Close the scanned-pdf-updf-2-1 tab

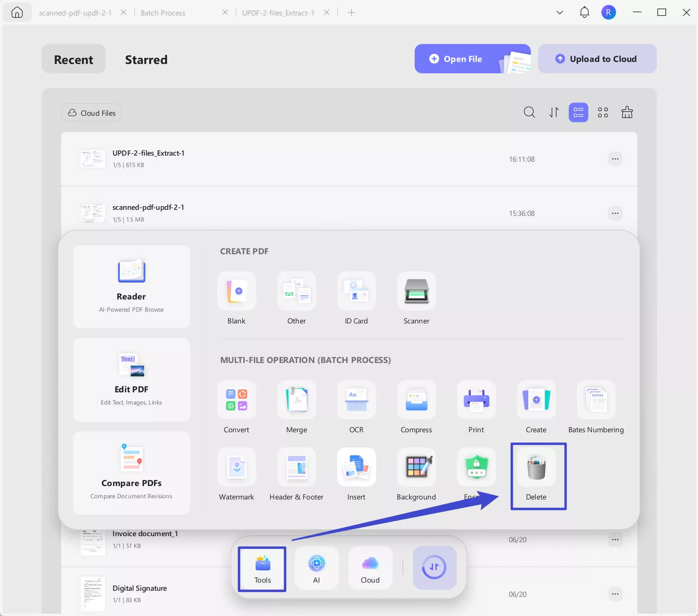[124, 12]
